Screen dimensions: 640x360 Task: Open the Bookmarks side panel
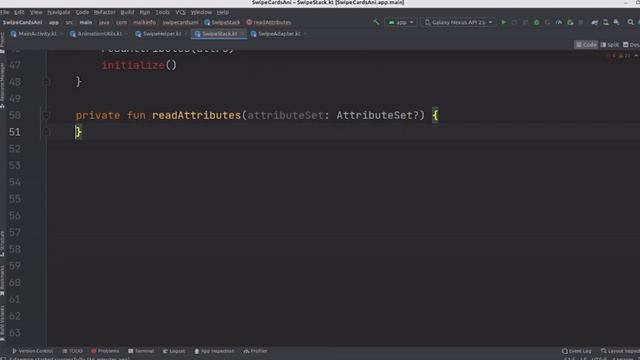[2, 280]
